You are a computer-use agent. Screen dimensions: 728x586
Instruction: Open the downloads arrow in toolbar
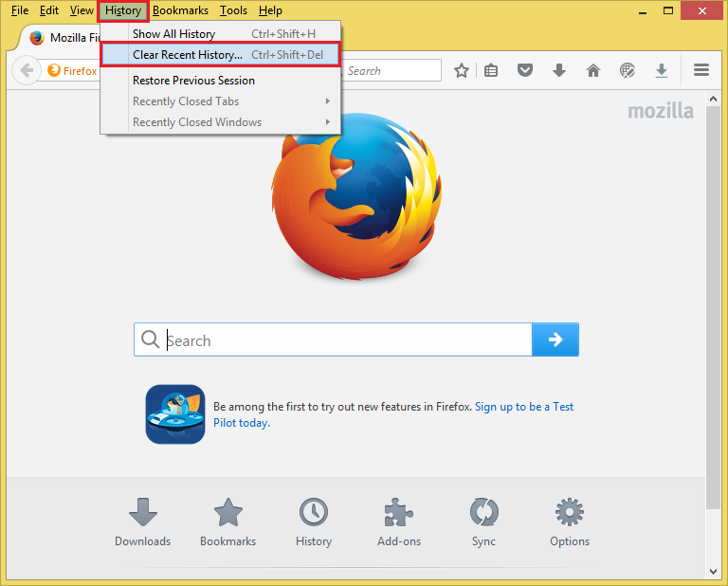coord(559,70)
